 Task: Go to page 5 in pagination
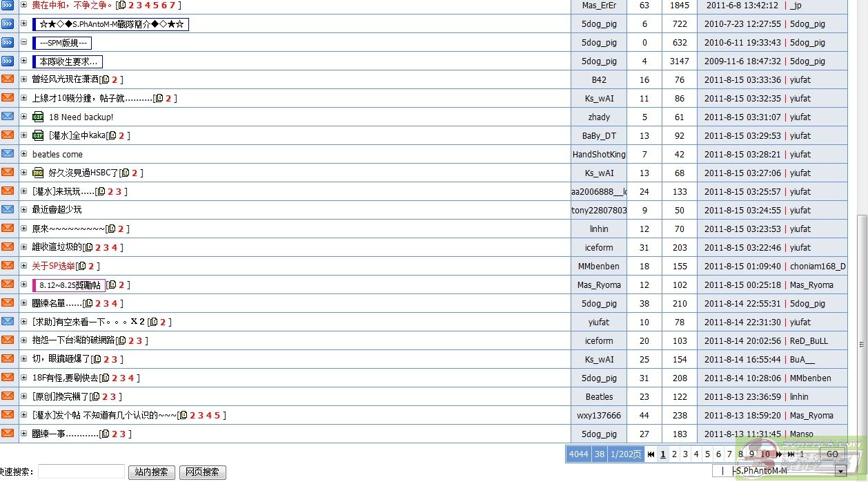click(707, 454)
